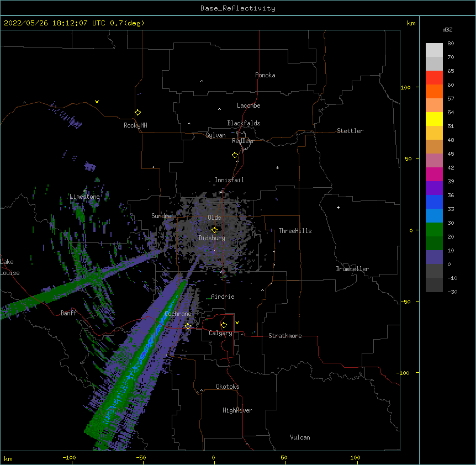This screenshot has width=476, height=465.
Task: Select the yellow diamond marker above Calgary label
Action: (224, 325)
